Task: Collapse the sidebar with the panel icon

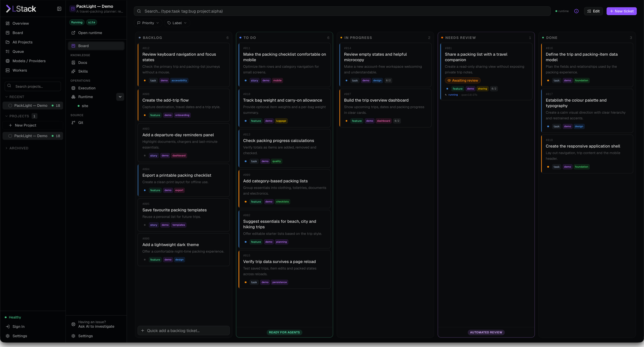Action: [x=59, y=9]
